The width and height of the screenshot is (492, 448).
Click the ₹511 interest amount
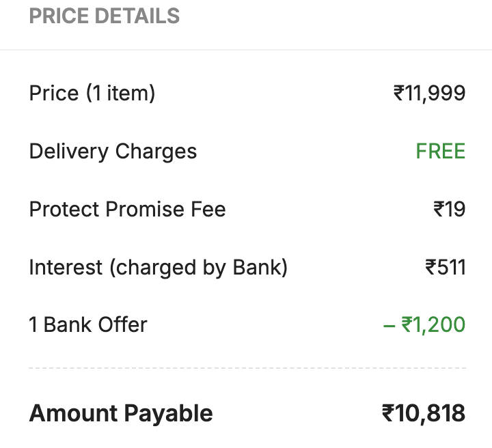(445, 267)
